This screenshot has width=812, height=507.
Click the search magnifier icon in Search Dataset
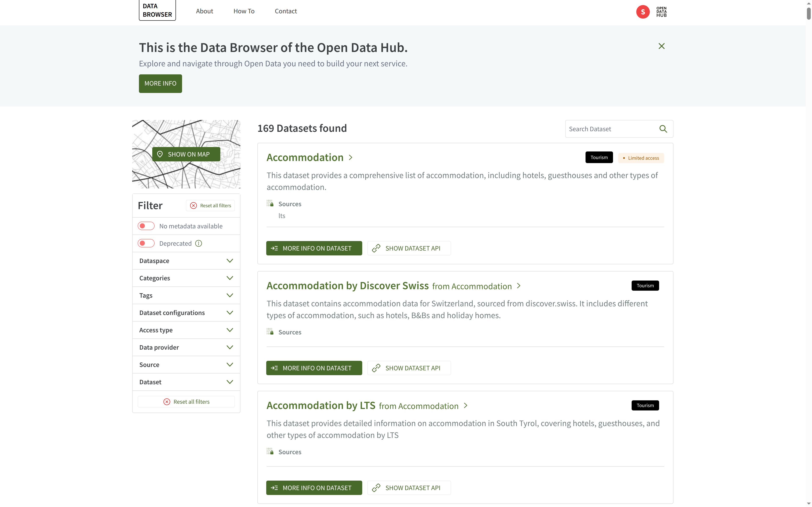(x=663, y=129)
